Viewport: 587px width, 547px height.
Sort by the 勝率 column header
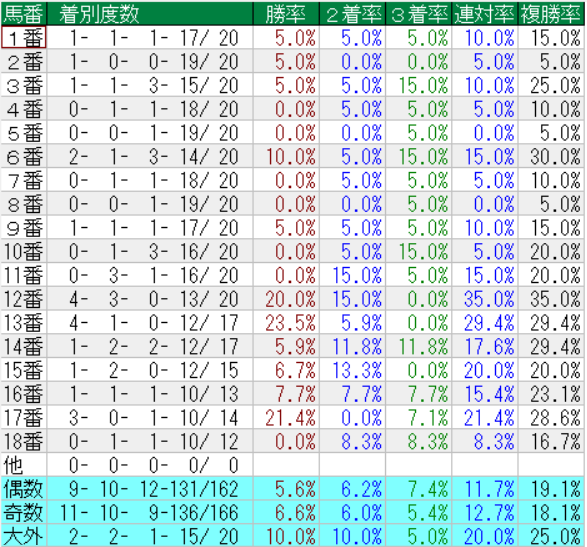click(286, 14)
